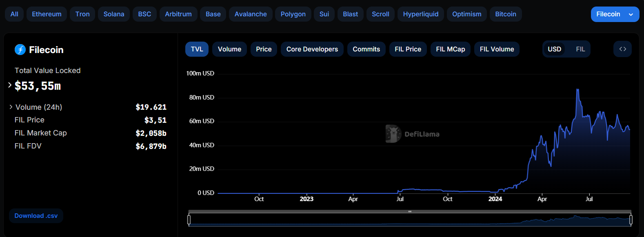The image size is (644, 237).
Task: Toggle the FIL MCap chart series
Action: coord(451,49)
